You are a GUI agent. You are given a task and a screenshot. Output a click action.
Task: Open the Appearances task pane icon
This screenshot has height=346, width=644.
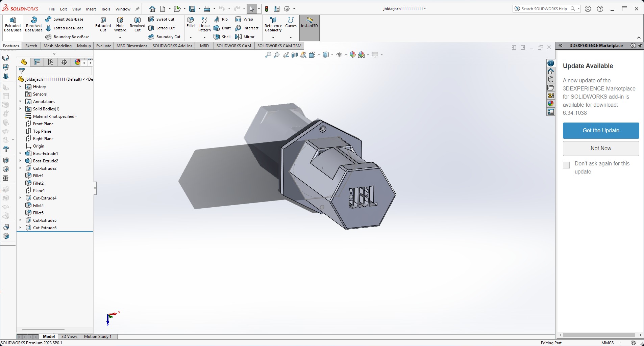coord(551,104)
